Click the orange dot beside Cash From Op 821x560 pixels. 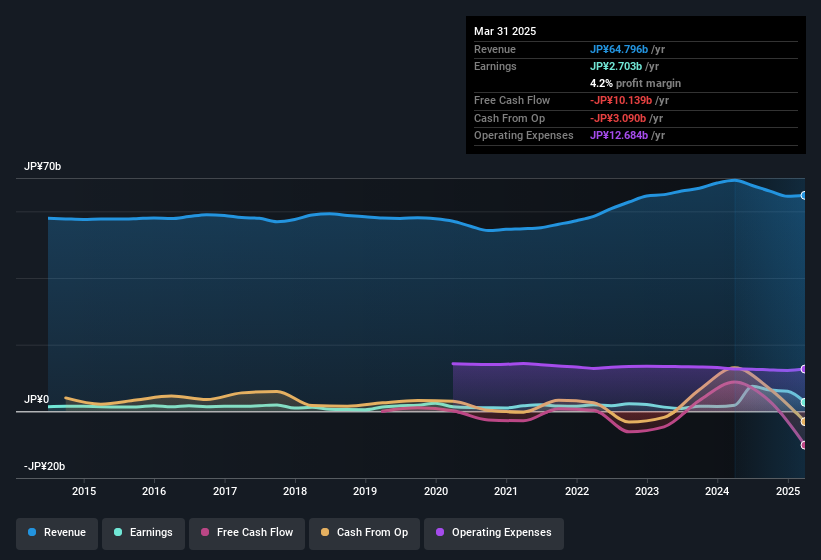pos(323,532)
